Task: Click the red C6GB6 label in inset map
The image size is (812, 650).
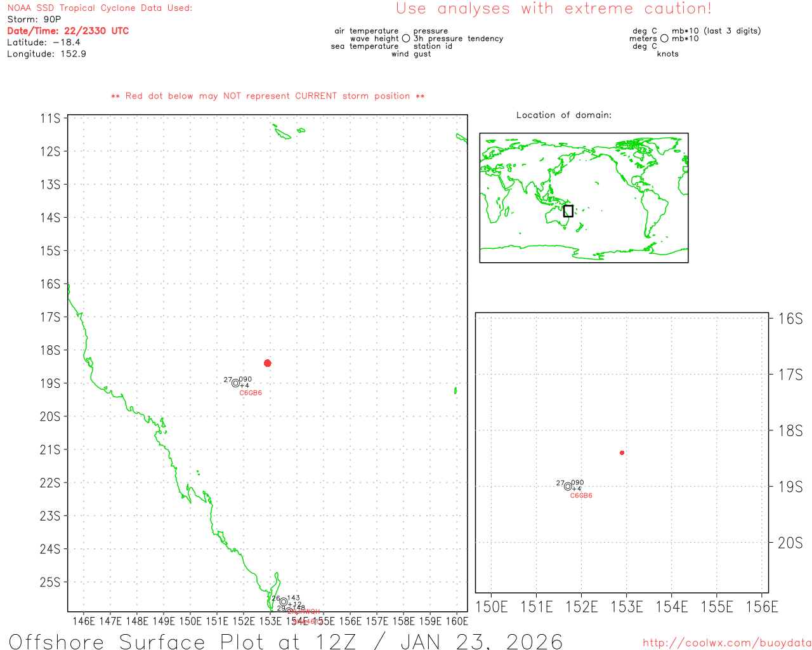Action: [581, 496]
